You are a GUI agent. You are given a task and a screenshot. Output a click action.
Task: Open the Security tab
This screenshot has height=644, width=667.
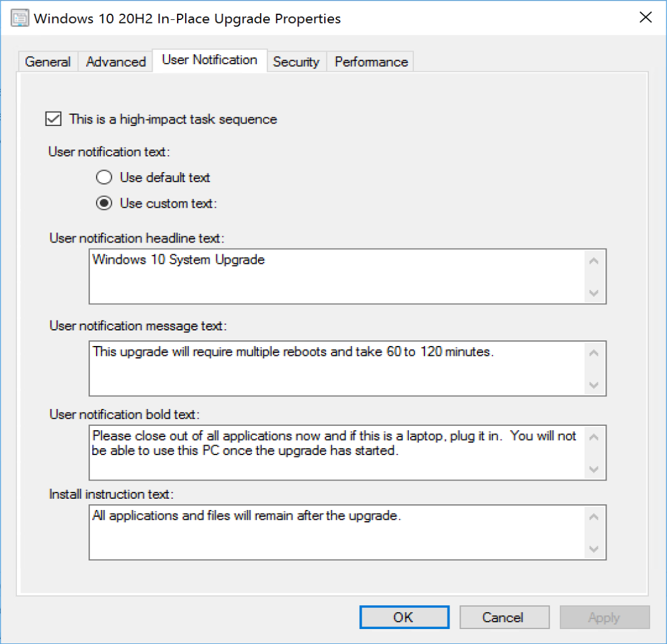(x=296, y=61)
